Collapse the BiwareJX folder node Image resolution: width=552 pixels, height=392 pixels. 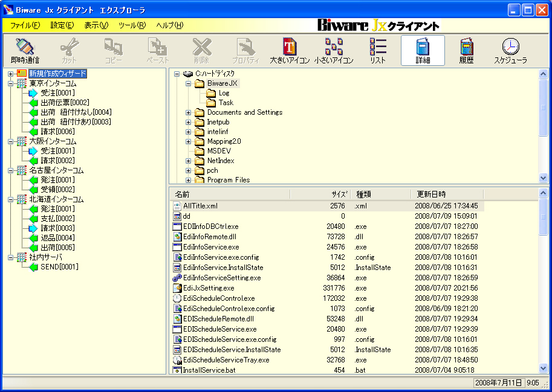coord(189,83)
